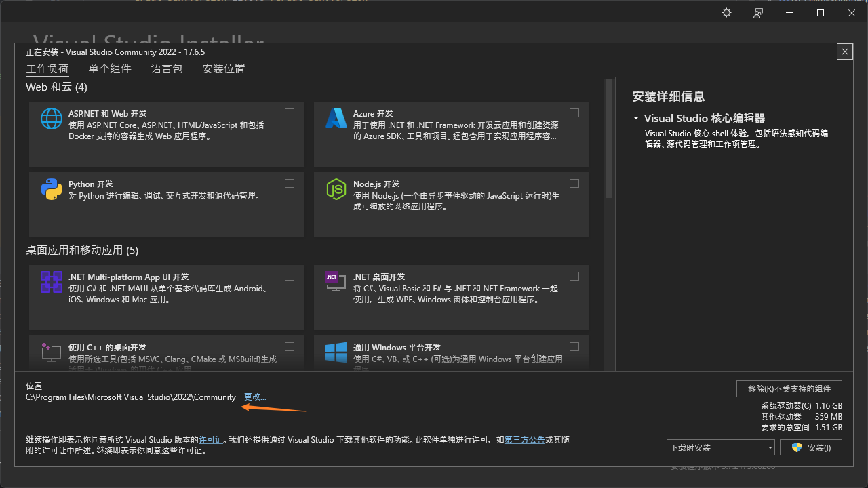Click the Web 和云 (4) section heading
868x488 pixels.
[57, 87]
